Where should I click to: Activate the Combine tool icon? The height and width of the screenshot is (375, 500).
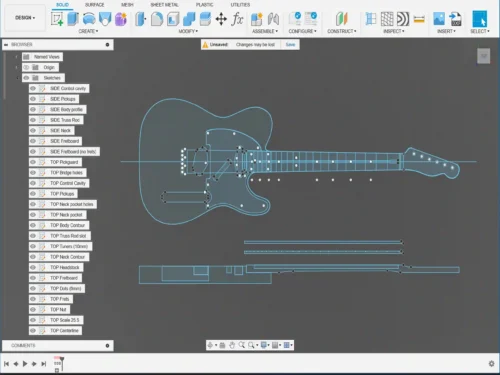point(189,19)
